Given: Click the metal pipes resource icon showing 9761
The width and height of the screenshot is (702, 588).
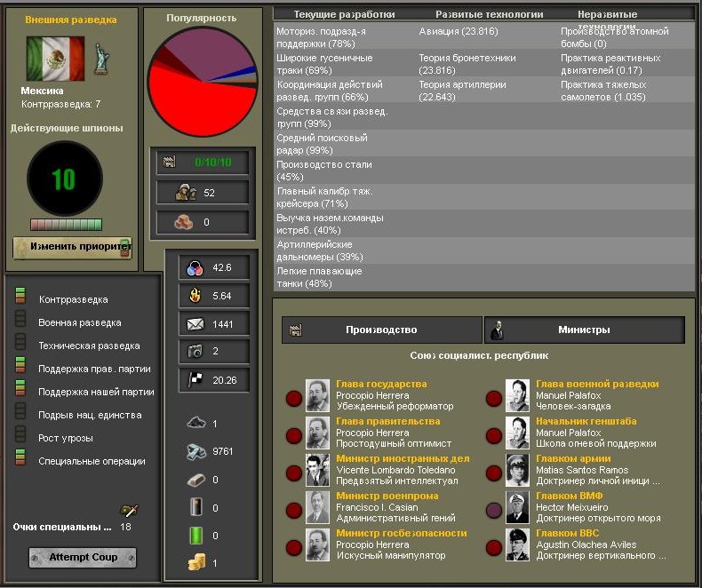Looking at the screenshot, I should point(196,451).
